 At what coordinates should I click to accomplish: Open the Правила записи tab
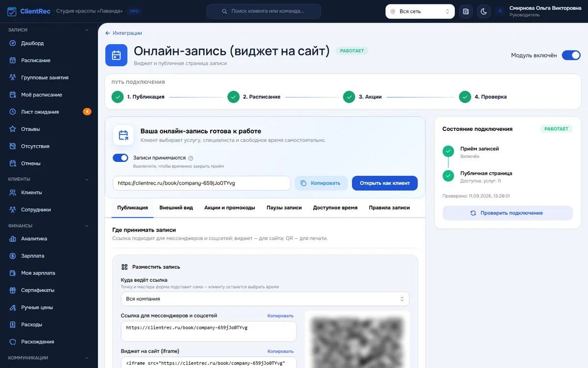(x=390, y=208)
